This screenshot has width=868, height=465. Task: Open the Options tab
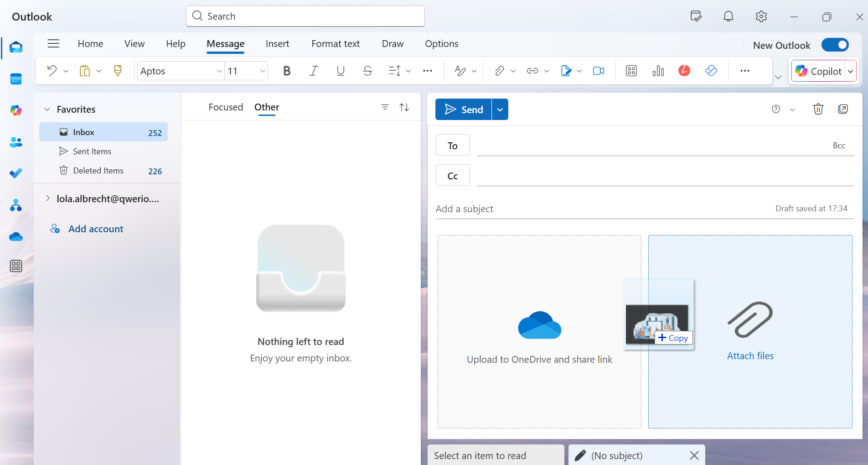(441, 44)
